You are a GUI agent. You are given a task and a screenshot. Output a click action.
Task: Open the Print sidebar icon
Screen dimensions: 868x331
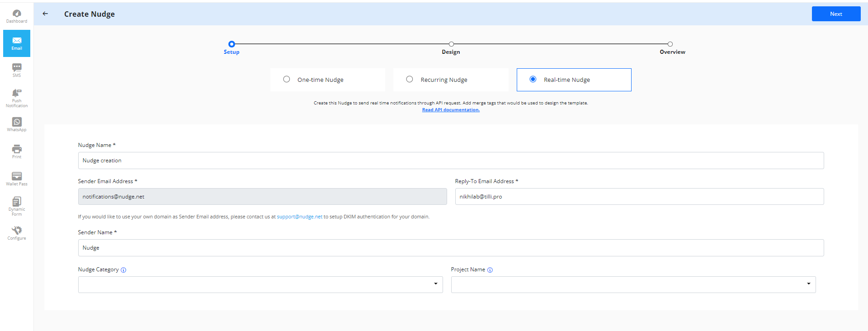pos(17,151)
